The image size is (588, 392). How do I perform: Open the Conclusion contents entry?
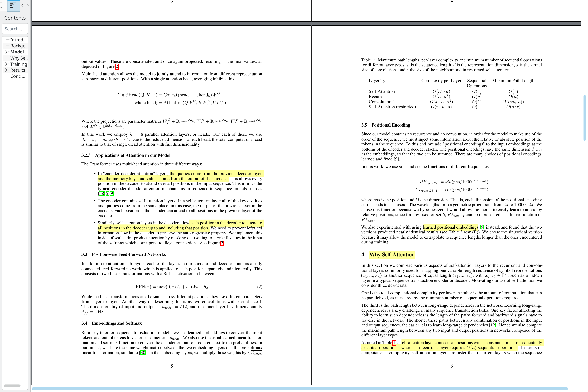(18, 76)
